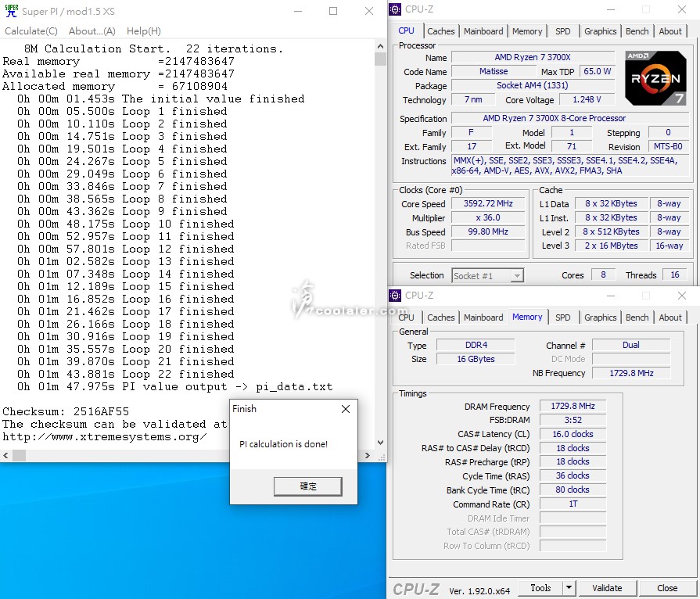Select the active Memory tab in lower CPU-Z window
The width and height of the screenshot is (700, 599).
pyautogui.click(x=527, y=317)
